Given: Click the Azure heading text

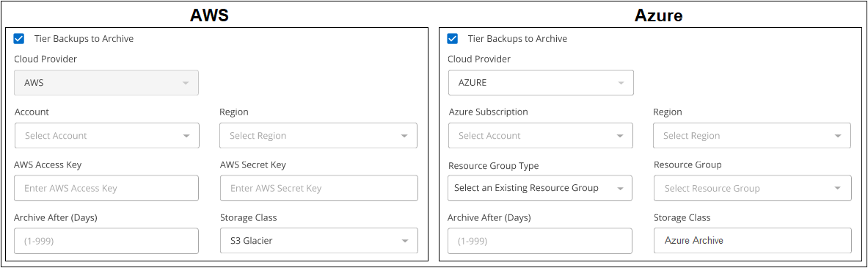Looking at the screenshot, I should [x=659, y=16].
